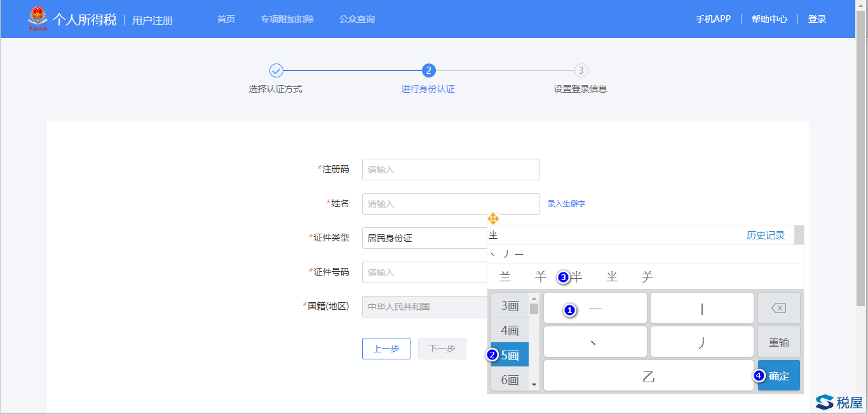Click 用户注册 title text
This screenshot has height=414, width=868.
click(153, 20)
